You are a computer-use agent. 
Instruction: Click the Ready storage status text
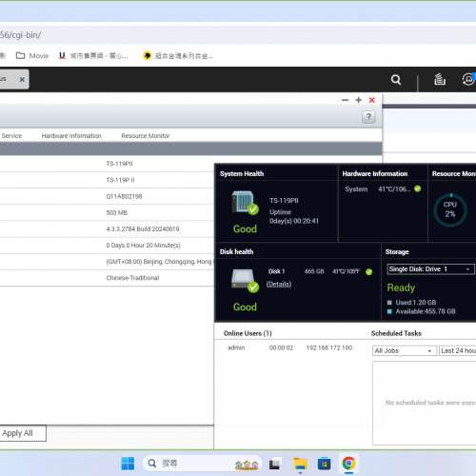pyautogui.click(x=401, y=288)
